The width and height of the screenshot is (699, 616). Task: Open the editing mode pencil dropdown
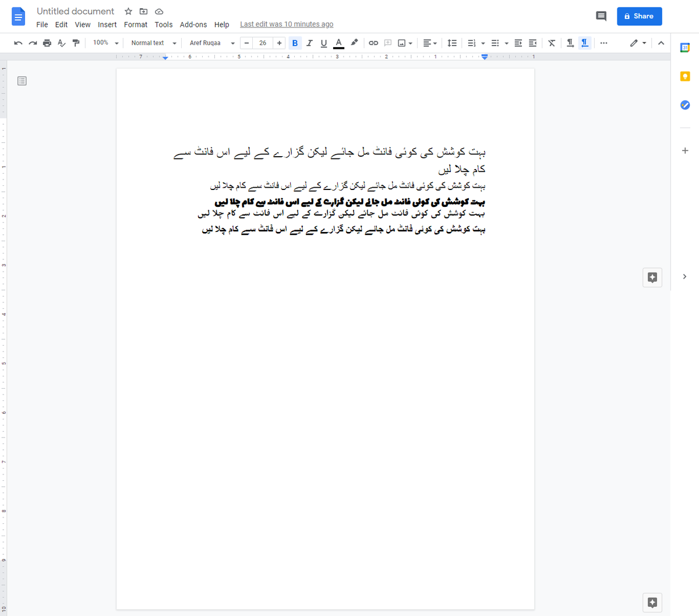point(638,43)
